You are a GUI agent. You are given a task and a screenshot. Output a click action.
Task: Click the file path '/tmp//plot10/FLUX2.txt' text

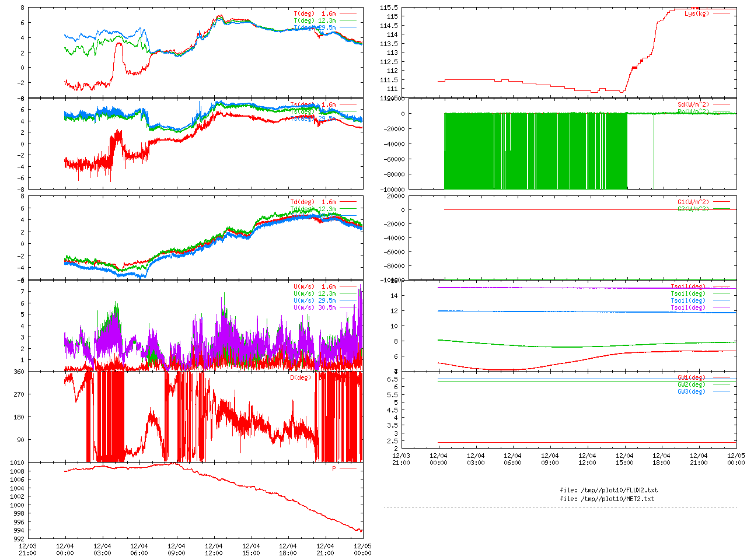tap(618, 490)
